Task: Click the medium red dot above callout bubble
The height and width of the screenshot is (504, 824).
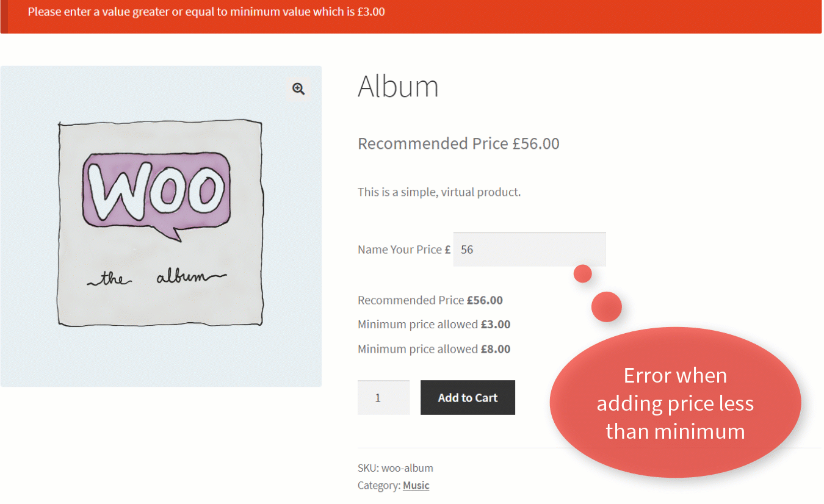Action: 606,306
